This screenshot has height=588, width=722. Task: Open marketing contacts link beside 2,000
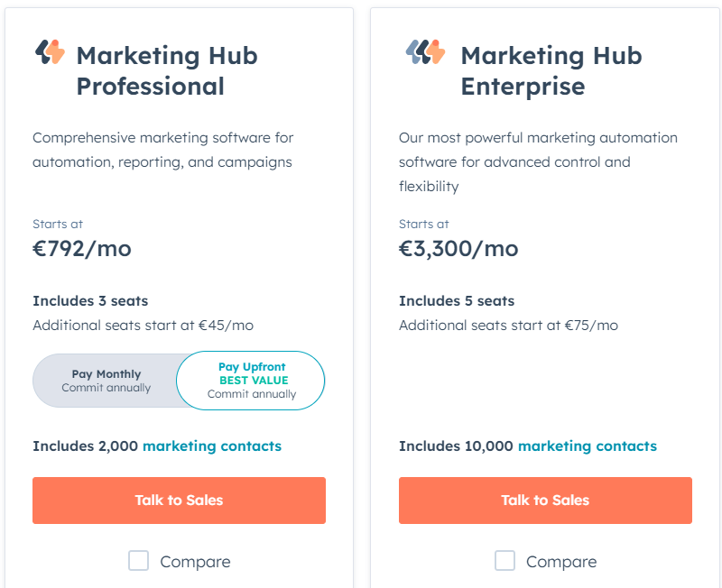pyautogui.click(x=212, y=446)
